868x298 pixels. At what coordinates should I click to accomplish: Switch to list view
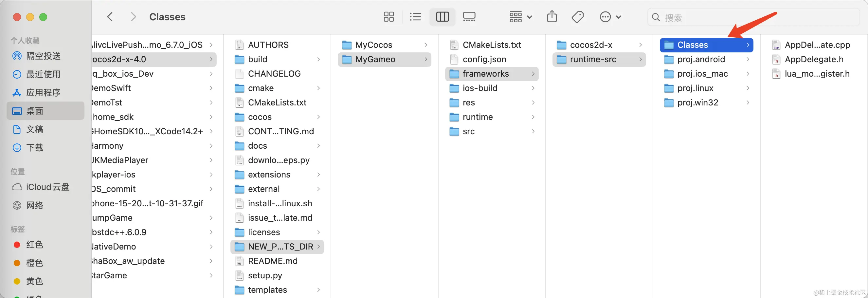415,17
